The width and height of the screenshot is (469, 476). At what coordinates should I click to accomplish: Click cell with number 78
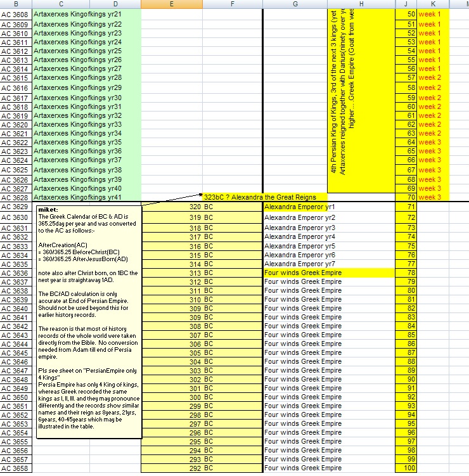(x=406, y=273)
